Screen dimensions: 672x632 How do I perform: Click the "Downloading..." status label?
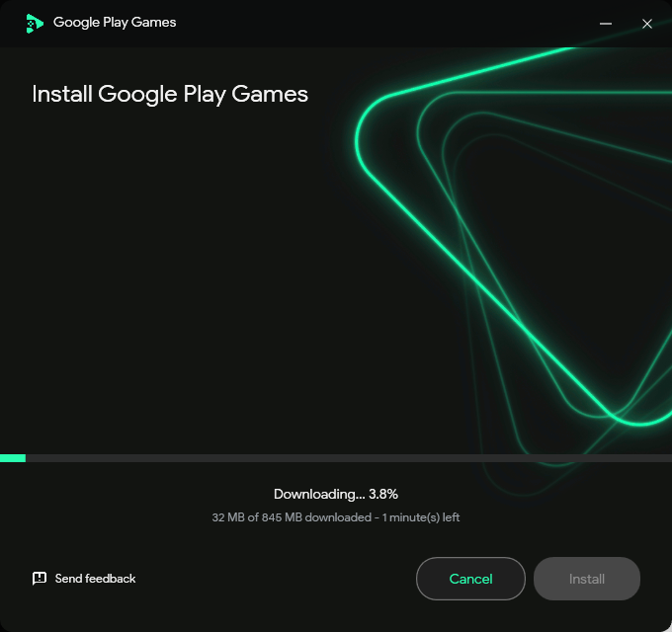click(x=316, y=494)
